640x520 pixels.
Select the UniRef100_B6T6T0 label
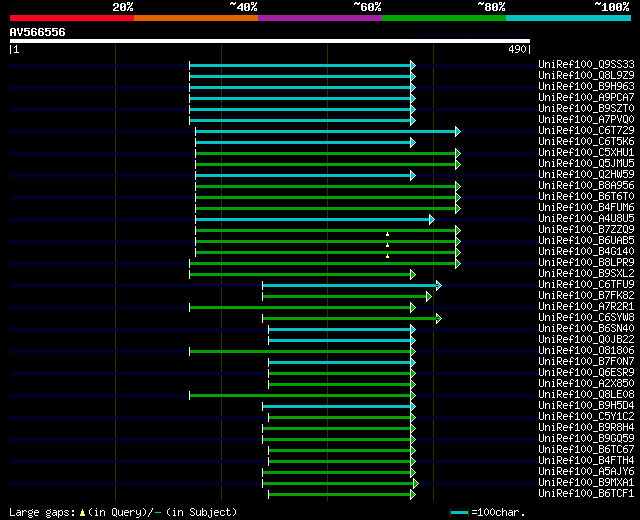586,196
